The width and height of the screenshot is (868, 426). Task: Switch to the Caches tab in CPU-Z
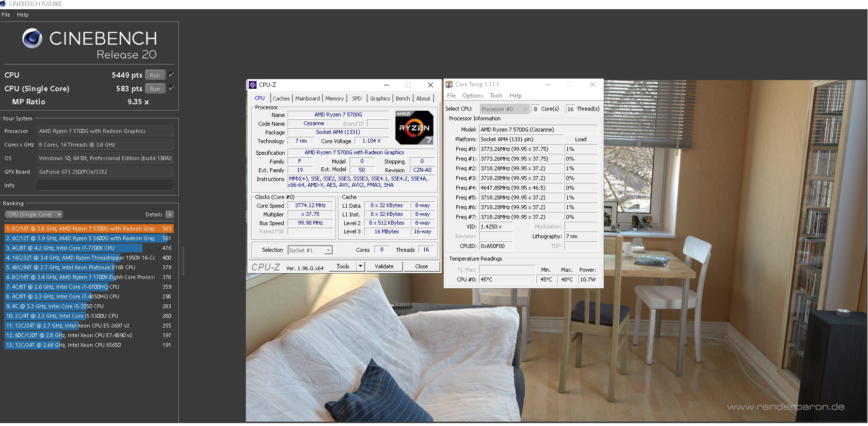281,98
